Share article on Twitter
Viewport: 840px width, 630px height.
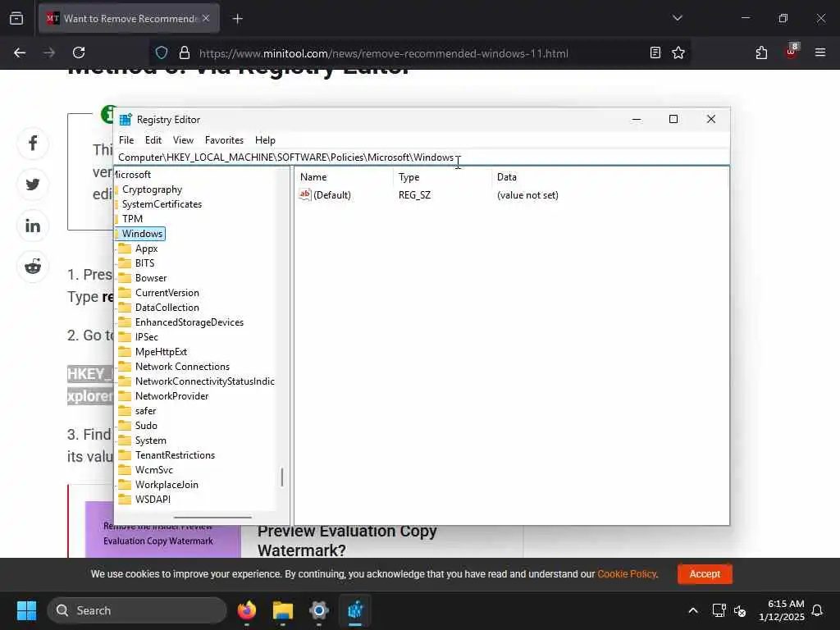click(x=33, y=185)
